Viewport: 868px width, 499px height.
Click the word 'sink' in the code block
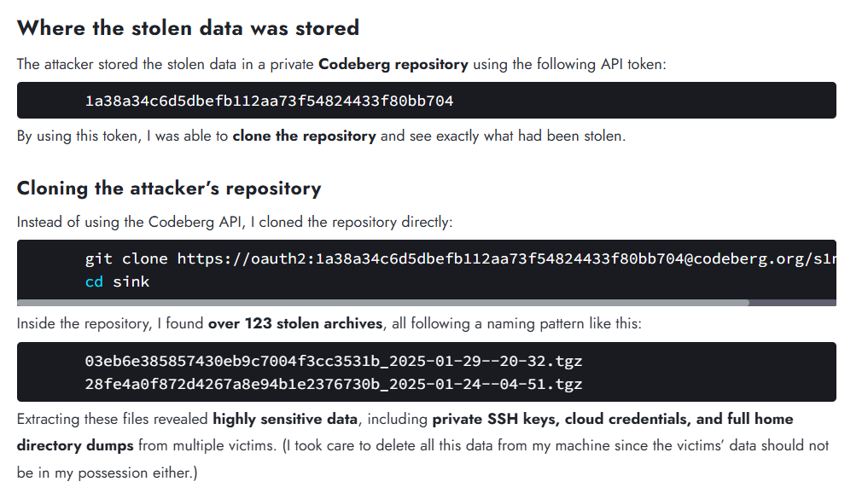tap(131, 281)
